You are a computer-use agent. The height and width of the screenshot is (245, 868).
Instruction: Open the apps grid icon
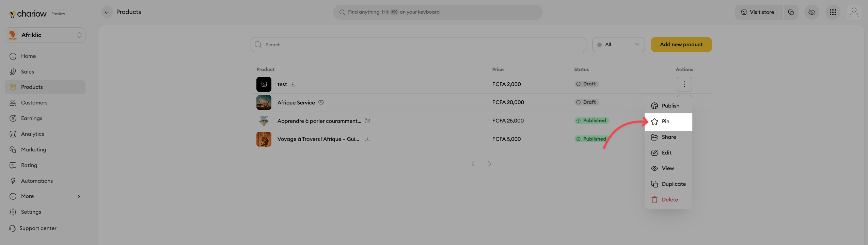coord(833,12)
